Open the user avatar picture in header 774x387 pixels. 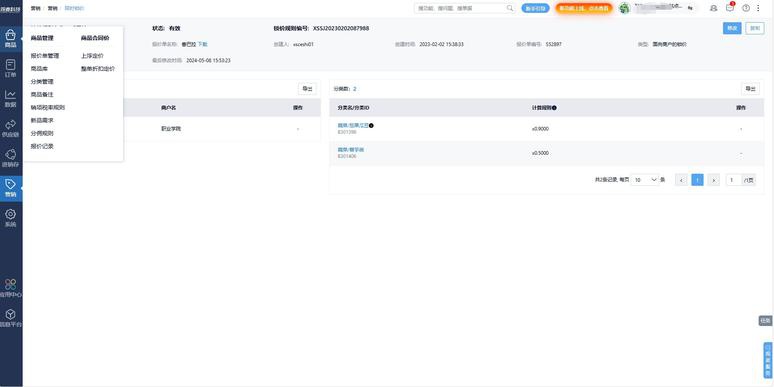[624, 8]
